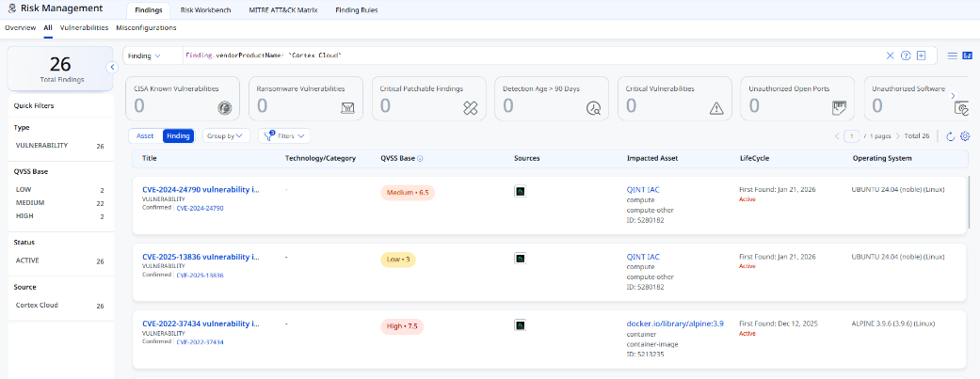
Task: Clear the search query with X icon
Action: (x=891, y=55)
